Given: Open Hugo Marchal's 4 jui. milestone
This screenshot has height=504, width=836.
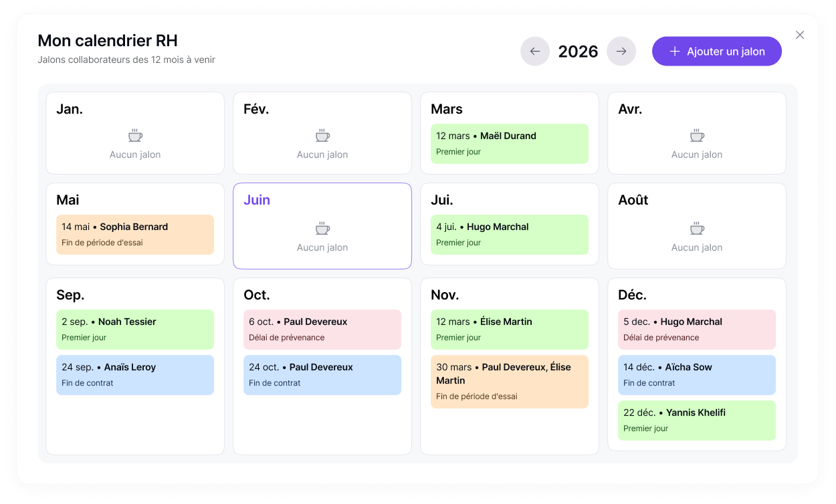Looking at the screenshot, I should tap(510, 235).
